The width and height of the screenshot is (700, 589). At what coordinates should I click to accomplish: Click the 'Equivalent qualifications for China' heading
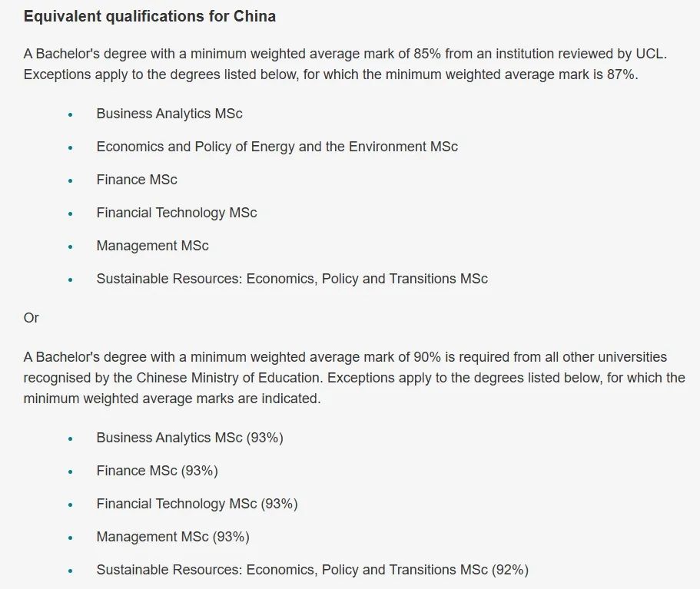click(150, 16)
